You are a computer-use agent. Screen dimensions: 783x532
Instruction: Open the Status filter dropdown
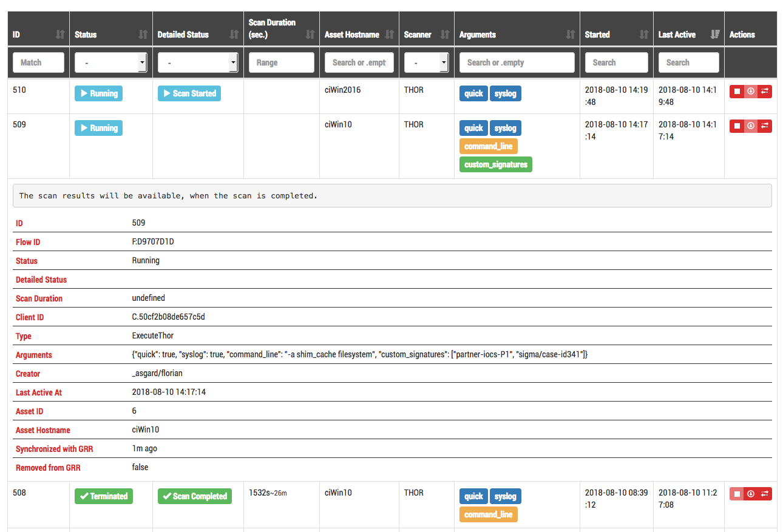click(110, 62)
